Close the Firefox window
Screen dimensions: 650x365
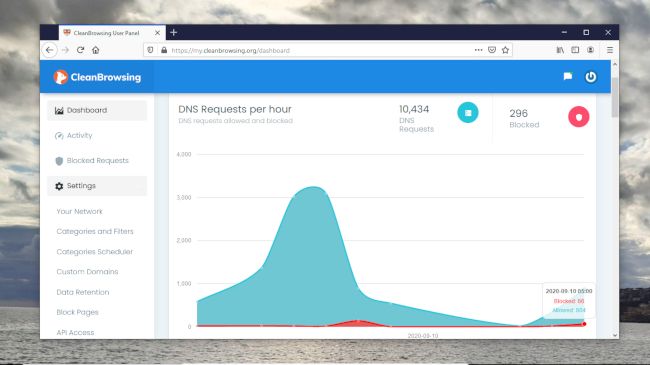coord(608,32)
